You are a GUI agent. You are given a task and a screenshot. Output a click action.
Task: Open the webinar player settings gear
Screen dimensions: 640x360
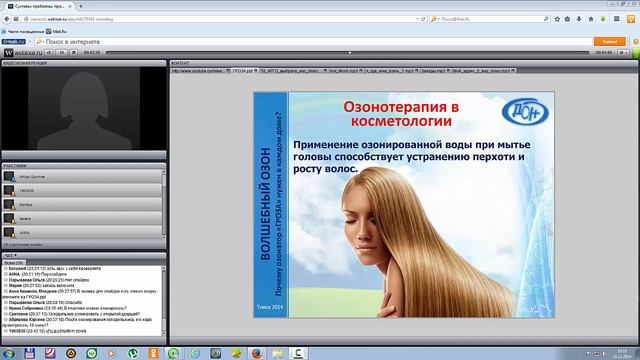point(622,53)
